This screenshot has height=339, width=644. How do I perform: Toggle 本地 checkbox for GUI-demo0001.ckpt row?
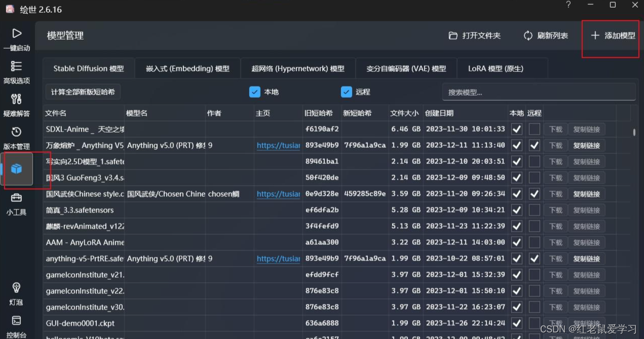click(516, 323)
